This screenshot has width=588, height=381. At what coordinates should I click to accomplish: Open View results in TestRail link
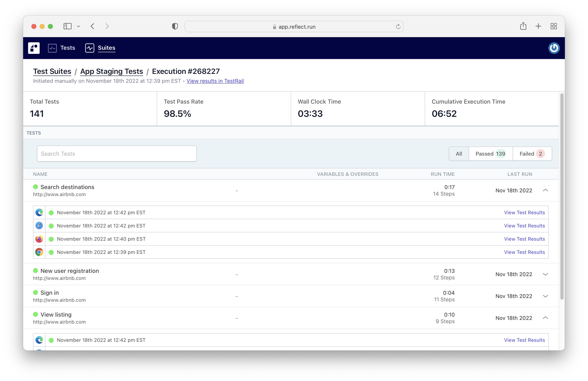pyautogui.click(x=215, y=81)
